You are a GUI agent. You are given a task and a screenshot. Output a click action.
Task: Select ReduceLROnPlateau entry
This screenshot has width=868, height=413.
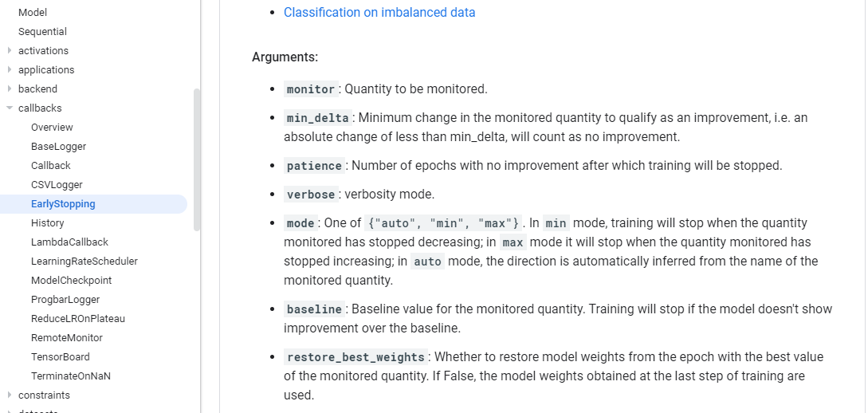click(78, 319)
